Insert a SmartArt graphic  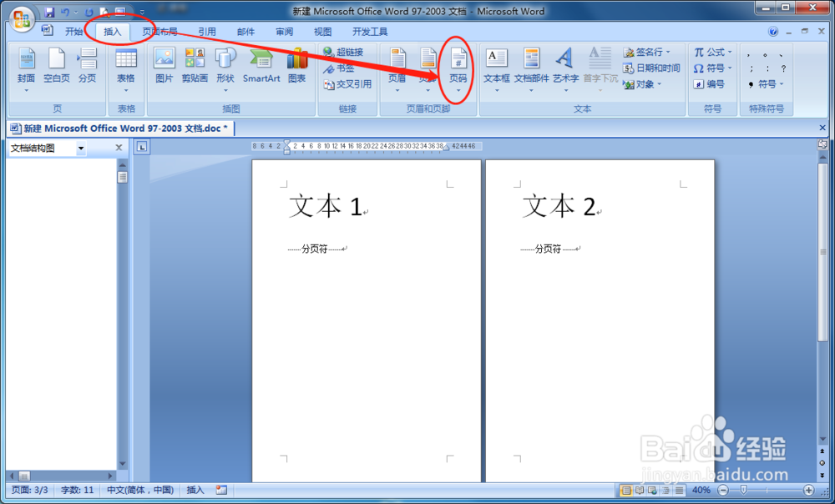pos(261,67)
